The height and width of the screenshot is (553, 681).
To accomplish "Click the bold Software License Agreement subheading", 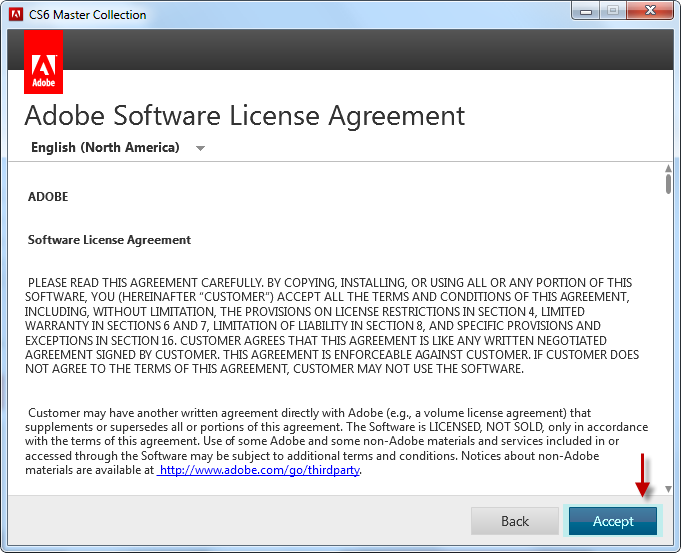I will [x=109, y=240].
